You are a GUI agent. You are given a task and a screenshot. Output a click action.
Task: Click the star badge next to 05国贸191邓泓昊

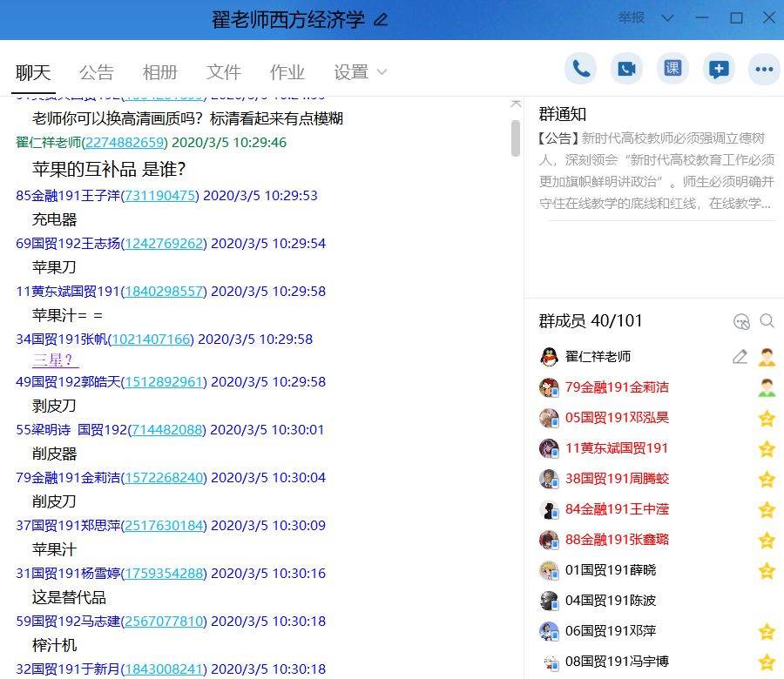[767, 418]
